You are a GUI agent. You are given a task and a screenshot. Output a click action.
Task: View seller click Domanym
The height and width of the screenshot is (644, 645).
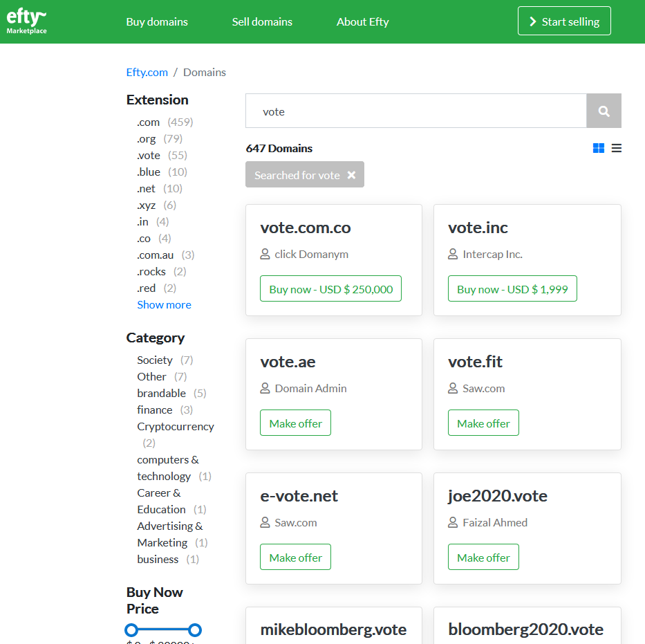click(x=311, y=255)
